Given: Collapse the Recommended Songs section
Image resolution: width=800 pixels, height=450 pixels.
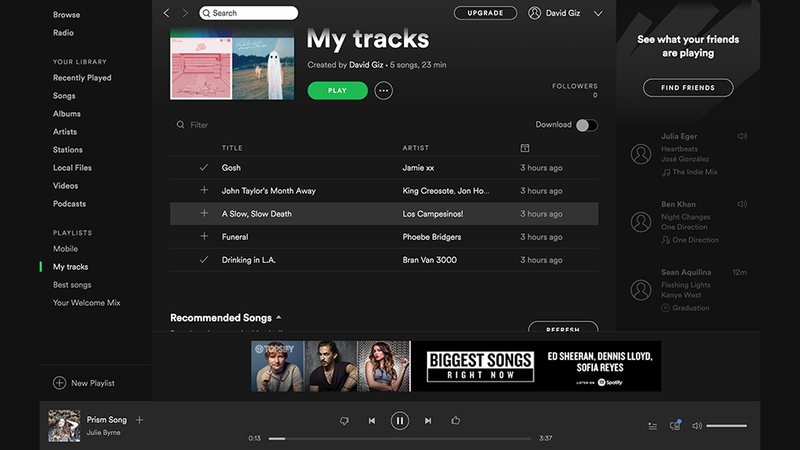Looking at the screenshot, I should (279, 317).
